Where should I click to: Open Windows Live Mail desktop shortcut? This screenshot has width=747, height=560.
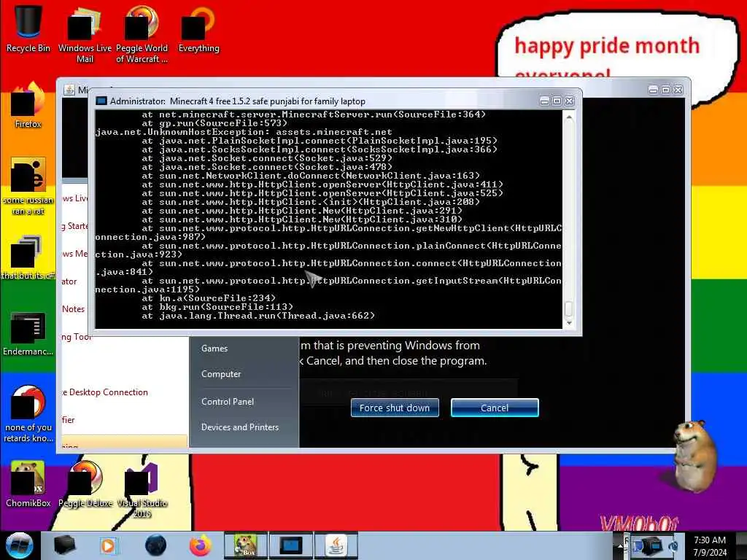click(85, 34)
